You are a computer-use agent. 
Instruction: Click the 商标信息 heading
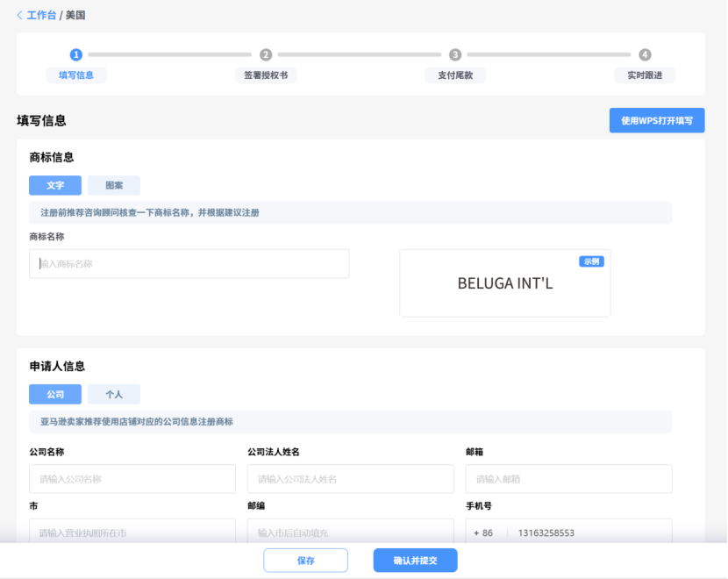pyautogui.click(x=52, y=157)
